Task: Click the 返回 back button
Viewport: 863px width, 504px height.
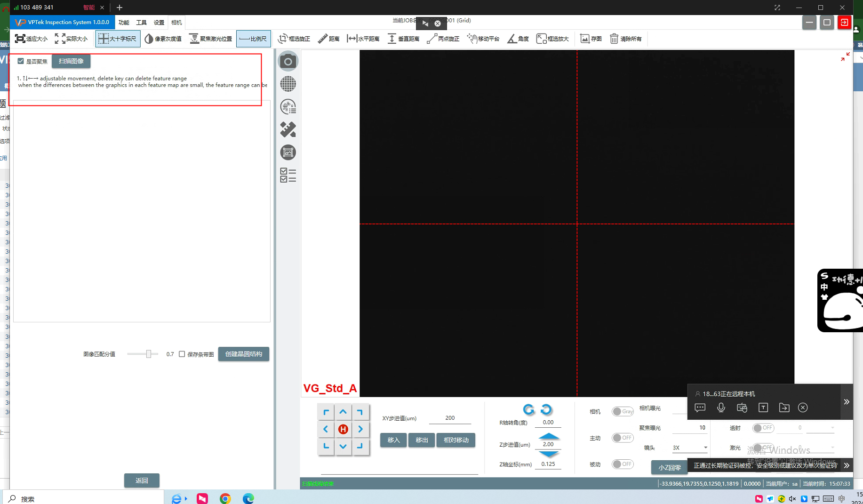Action: pyautogui.click(x=142, y=480)
